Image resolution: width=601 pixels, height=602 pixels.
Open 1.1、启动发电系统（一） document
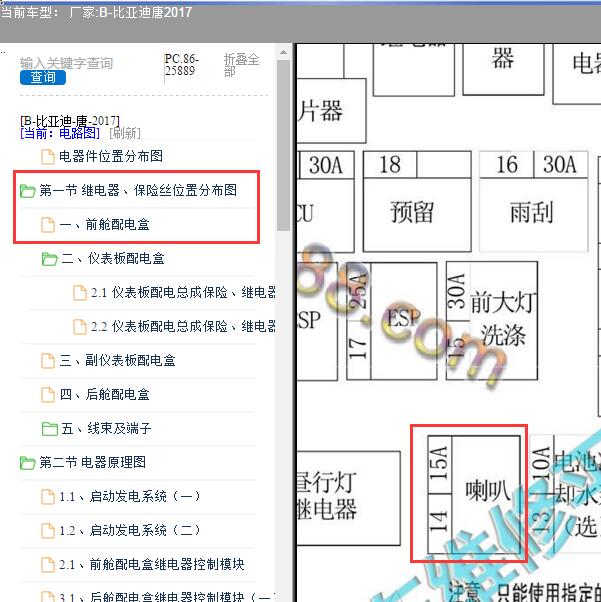129,496
